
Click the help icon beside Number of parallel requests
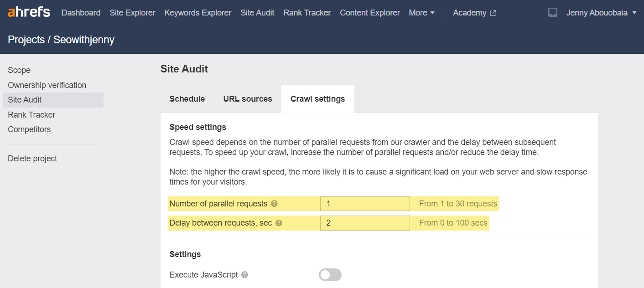pos(275,204)
